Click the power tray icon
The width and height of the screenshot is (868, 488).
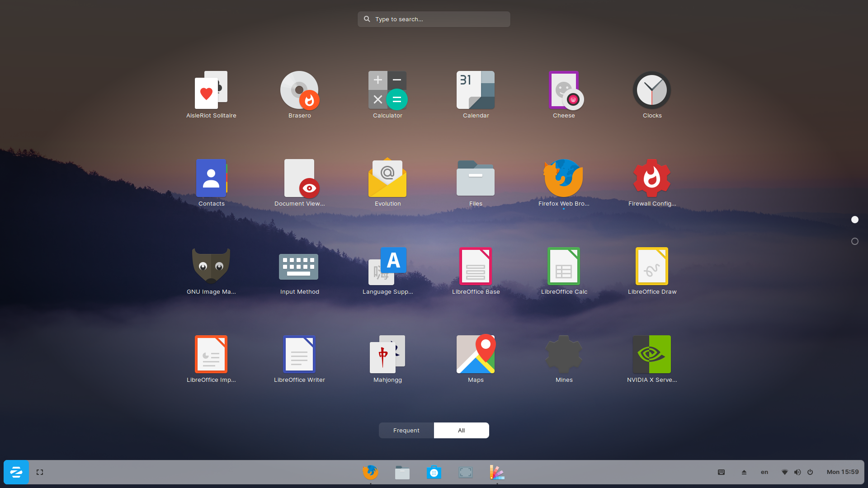(810, 472)
